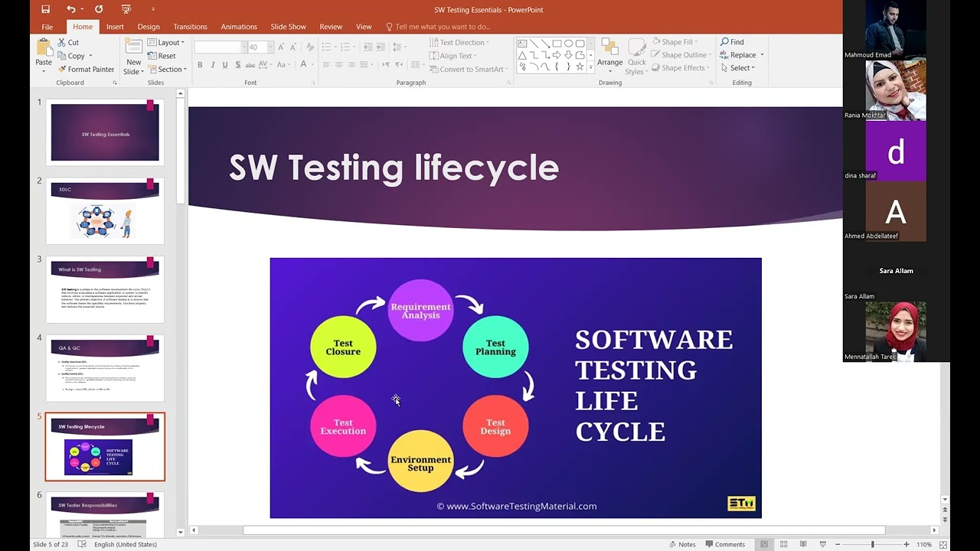Switch to the Slide Show tab
This screenshot has width=980, height=551.
pos(288,27)
